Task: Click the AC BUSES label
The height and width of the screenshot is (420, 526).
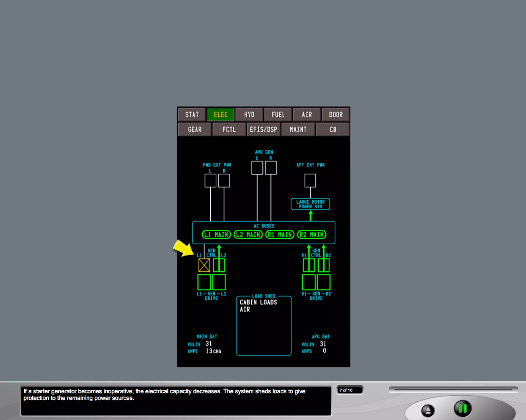Action: coord(264,226)
